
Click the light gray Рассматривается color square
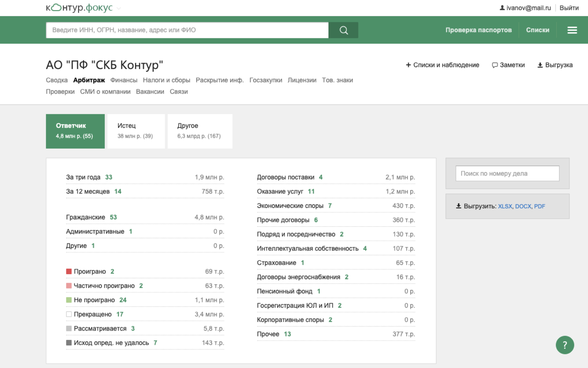69,329
